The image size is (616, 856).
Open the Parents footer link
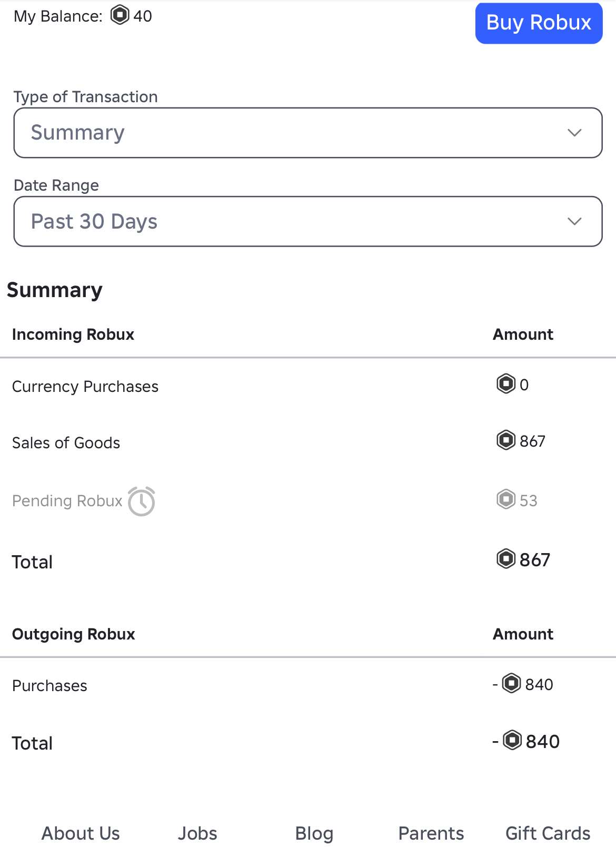click(431, 833)
